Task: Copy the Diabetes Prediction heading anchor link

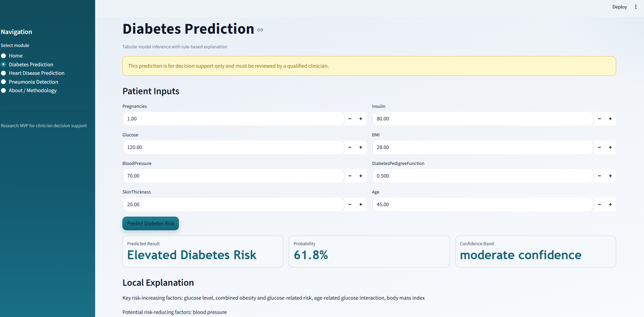Action: [x=260, y=30]
